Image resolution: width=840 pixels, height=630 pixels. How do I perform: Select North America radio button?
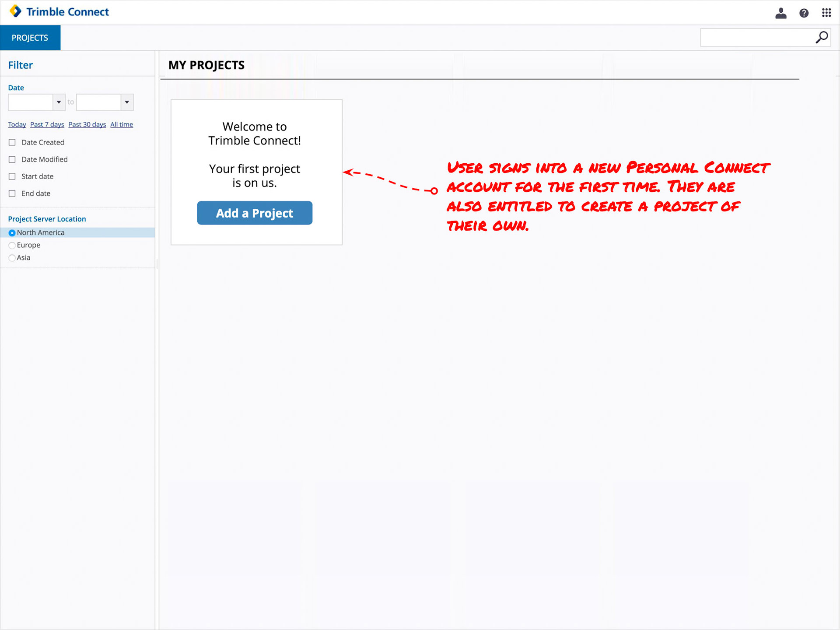click(12, 233)
